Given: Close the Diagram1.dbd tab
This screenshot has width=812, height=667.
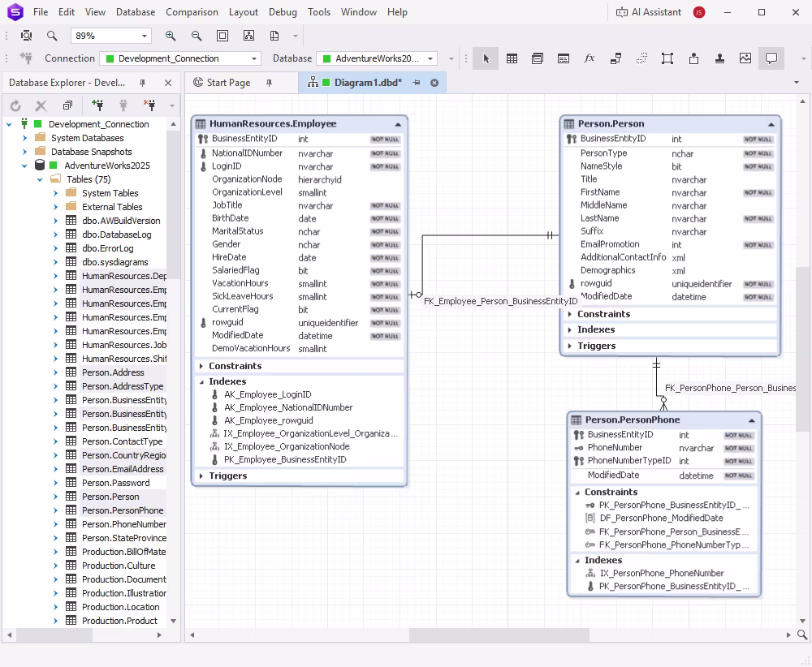Looking at the screenshot, I should [x=434, y=83].
